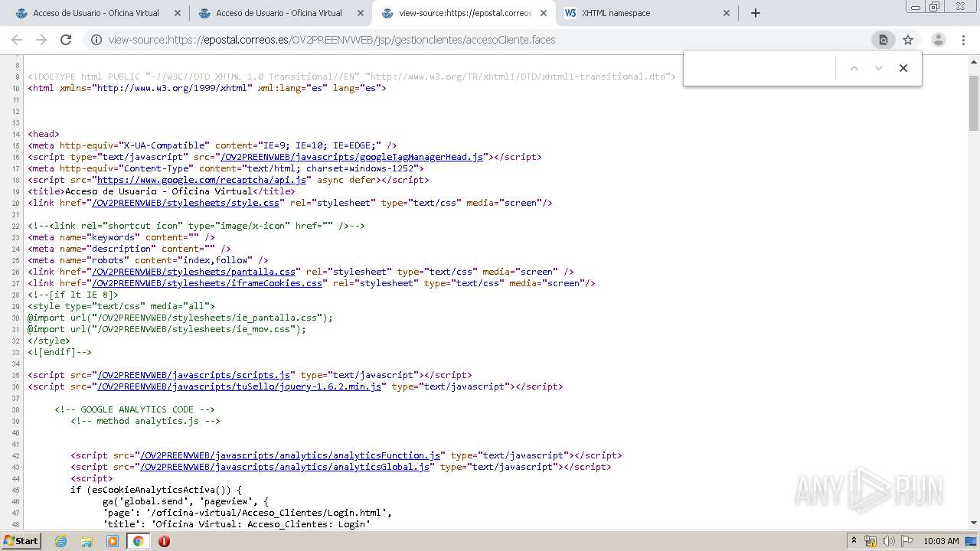This screenshot has height=551, width=980.
Task: Close the view-source tab
Action: tap(543, 13)
